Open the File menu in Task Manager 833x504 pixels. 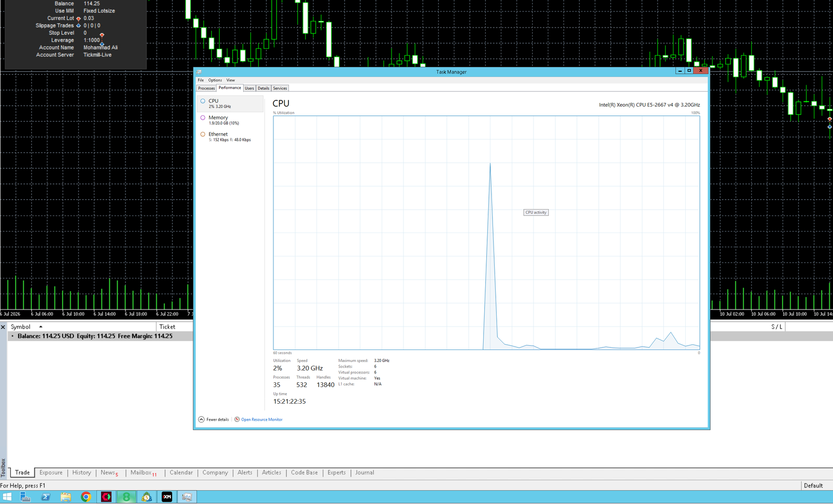pyautogui.click(x=200, y=80)
